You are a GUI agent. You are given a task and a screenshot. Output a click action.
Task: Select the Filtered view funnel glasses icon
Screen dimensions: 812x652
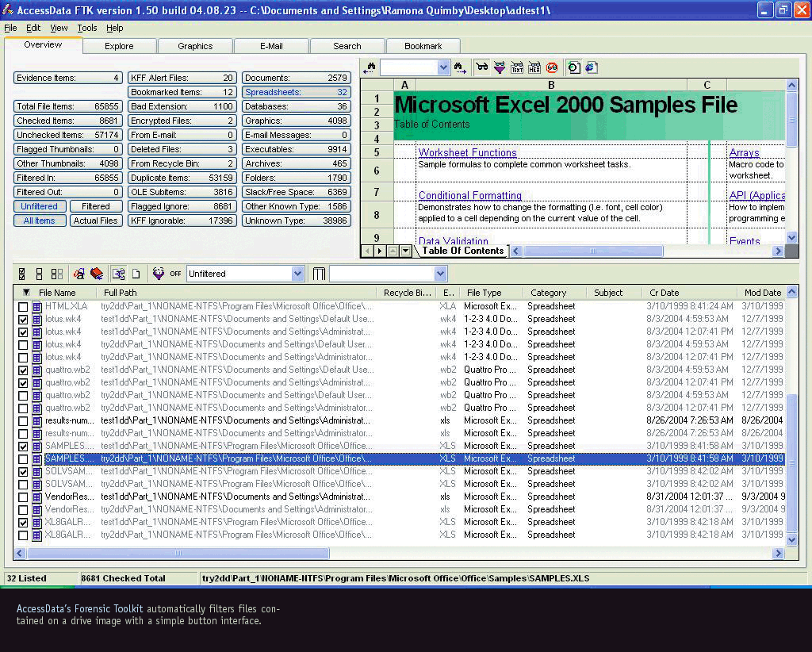pos(500,68)
